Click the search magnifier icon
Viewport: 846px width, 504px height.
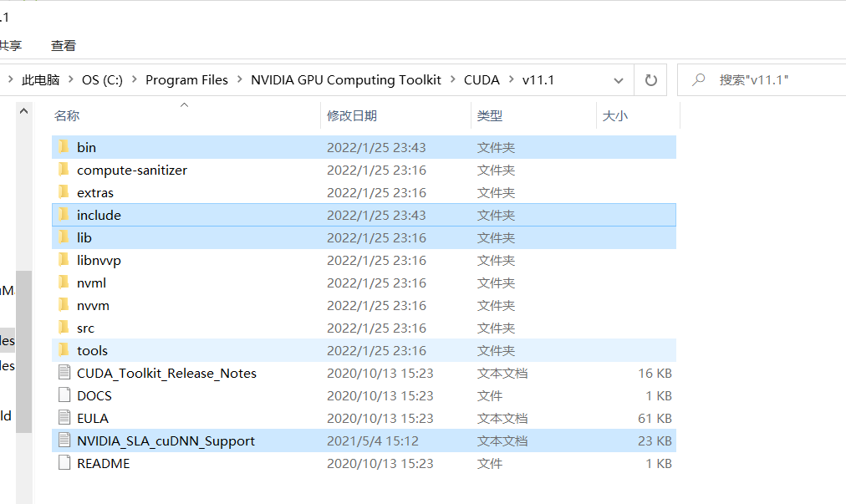(x=699, y=80)
